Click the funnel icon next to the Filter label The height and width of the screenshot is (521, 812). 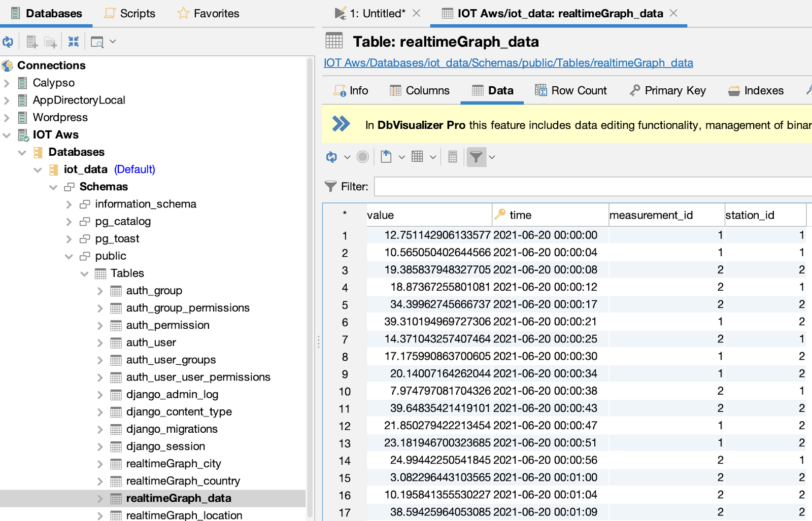tap(330, 186)
